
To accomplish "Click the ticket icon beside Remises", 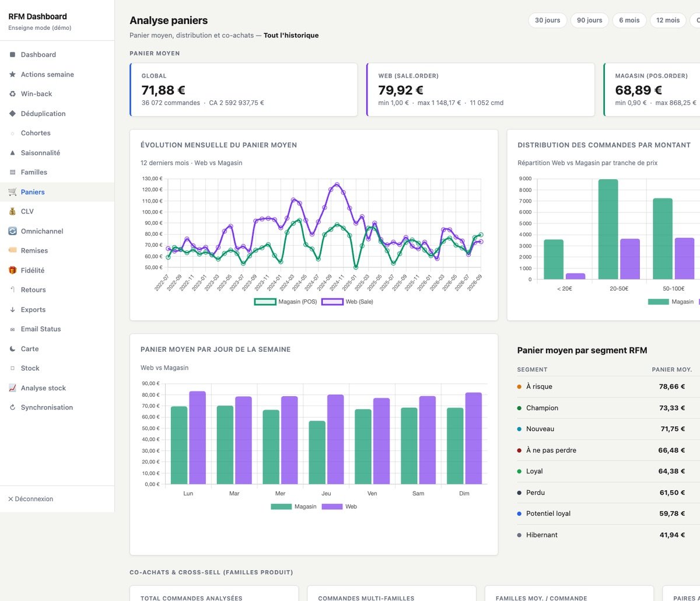I will pos(12,250).
